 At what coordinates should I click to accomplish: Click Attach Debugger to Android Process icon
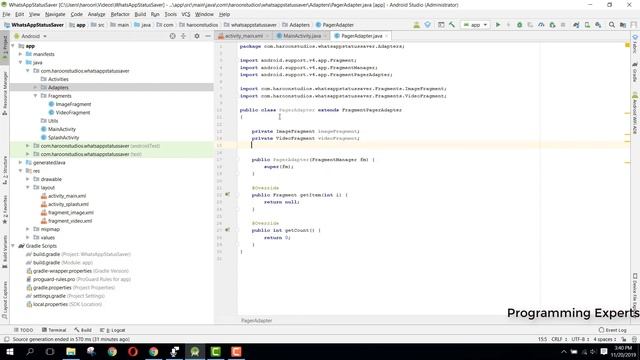click(552, 25)
